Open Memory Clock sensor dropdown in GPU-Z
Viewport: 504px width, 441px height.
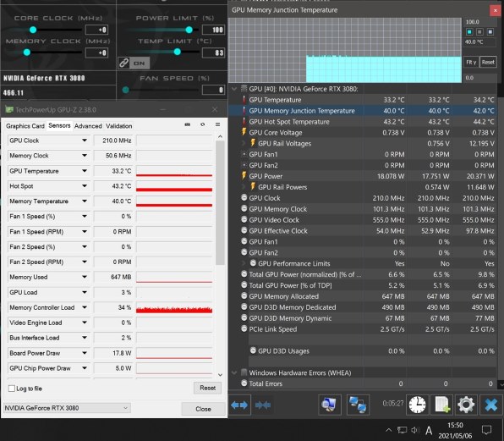(x=85, y=156)
